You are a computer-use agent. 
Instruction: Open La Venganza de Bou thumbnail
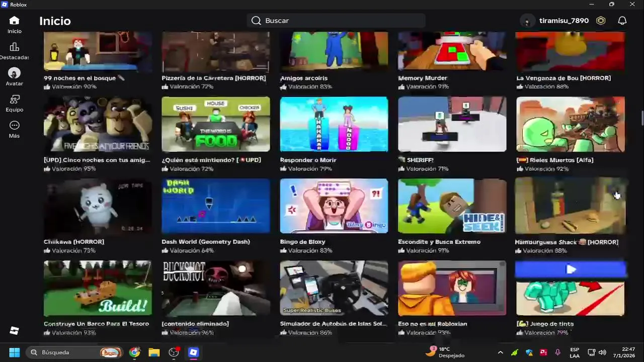click(x=571, y=51)
